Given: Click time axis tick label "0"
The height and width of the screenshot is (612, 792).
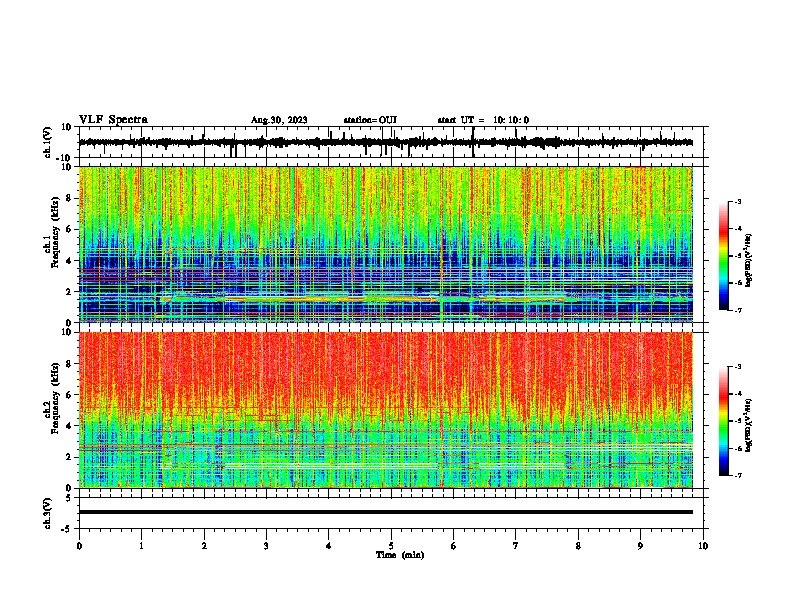Looking at the screenshot, I should [79, 546].
